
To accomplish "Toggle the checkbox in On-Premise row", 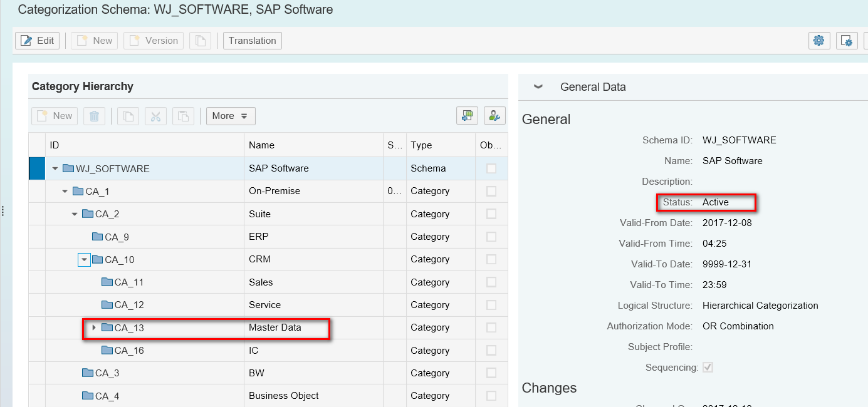I will (x=491, y=191).
